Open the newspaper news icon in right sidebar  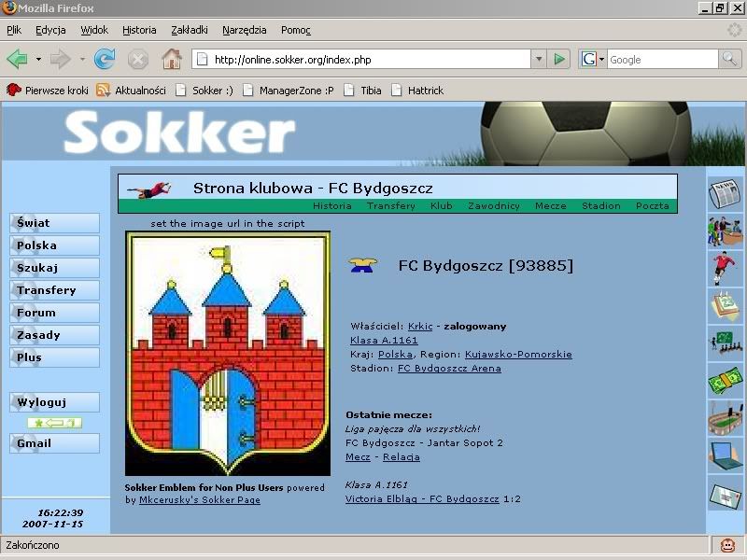[725, 193]
